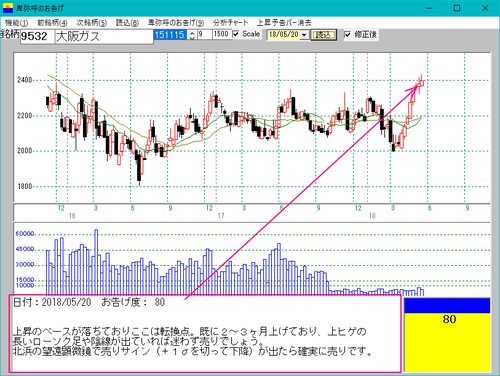Click the 2000 price axis label
The width and height of the screenshot is (500, 376).
click(x=24, y=151)
